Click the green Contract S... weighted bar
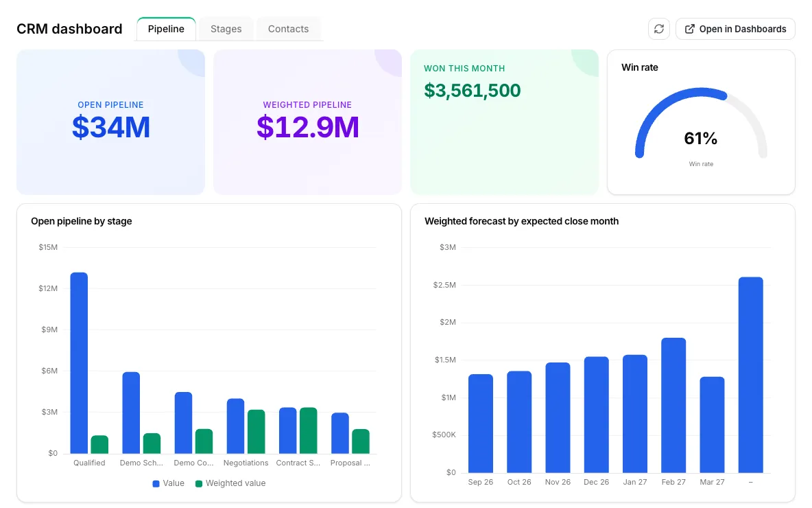812x508 pixels. click(309, 430)
